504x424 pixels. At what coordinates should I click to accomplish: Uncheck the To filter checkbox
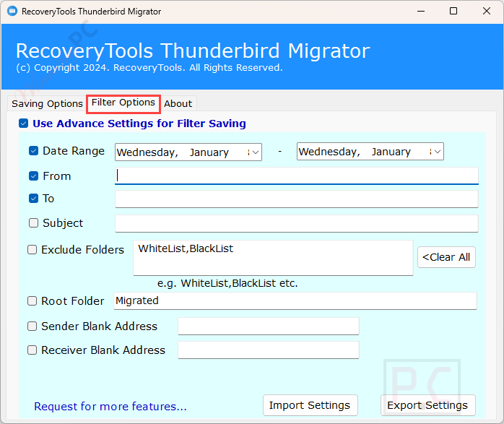(33, 198)
